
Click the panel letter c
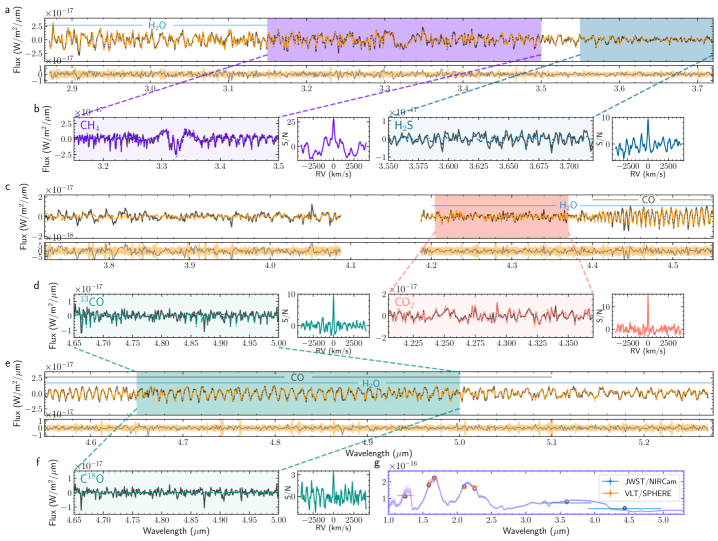[x=7, y=186]
